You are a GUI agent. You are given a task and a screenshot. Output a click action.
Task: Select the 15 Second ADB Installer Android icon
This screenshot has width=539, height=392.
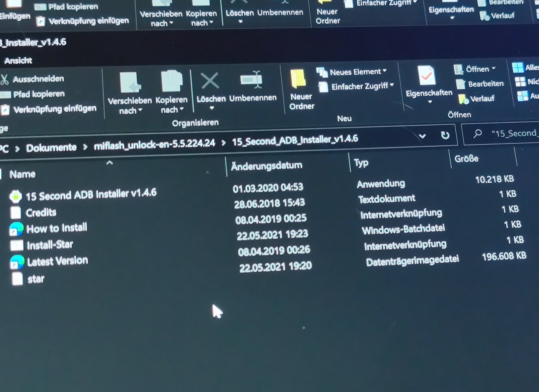(16, 197)
